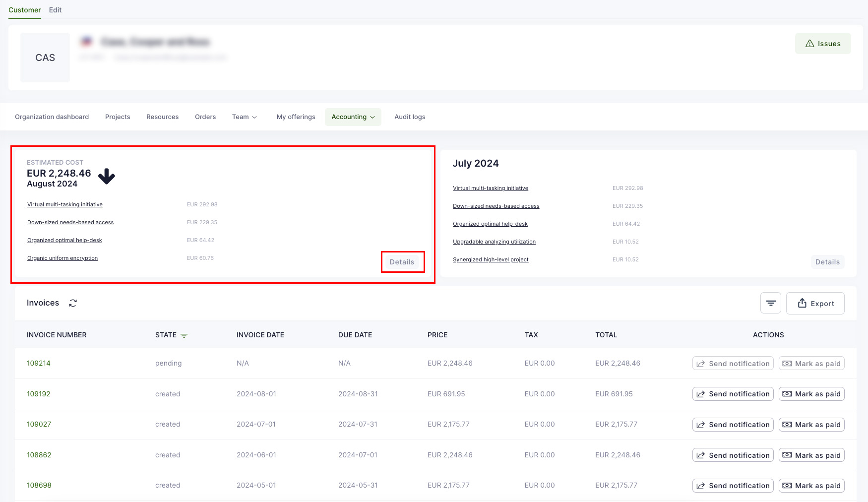Open invoice number 108862
868x502 pixels.
click(x=39, y=455)
